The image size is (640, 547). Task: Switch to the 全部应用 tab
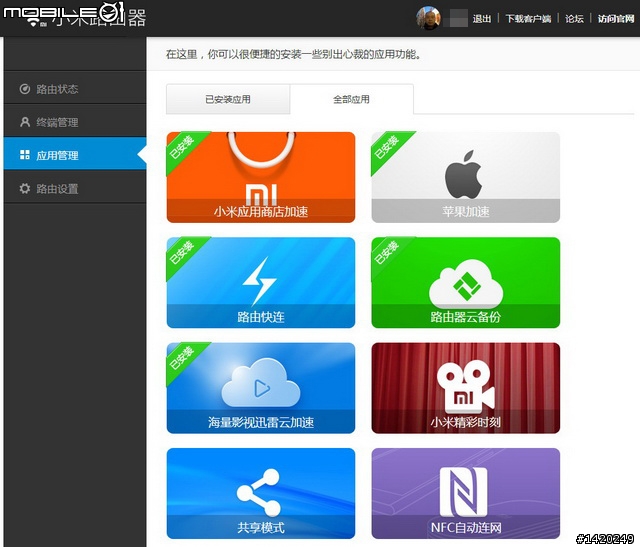coord(351,99)
